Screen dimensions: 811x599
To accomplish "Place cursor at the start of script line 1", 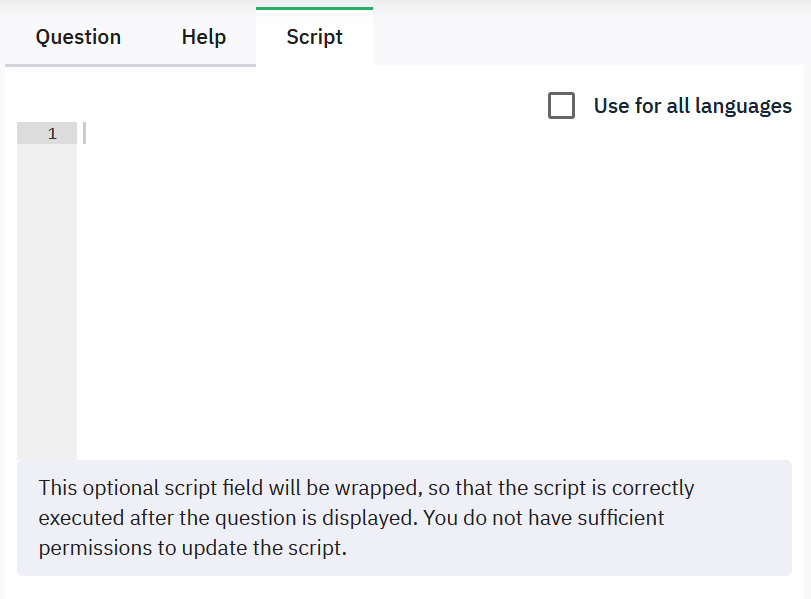I will [x=86, y=133].
